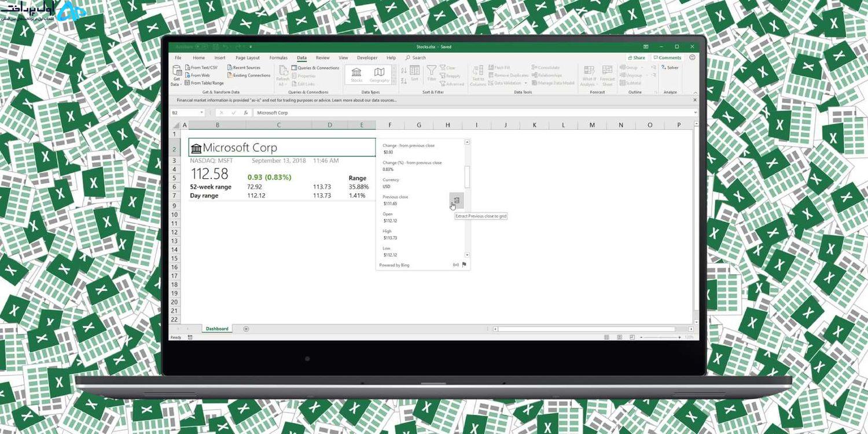Switch to the Home tab
868x434 pixels.
pos(198,58)
